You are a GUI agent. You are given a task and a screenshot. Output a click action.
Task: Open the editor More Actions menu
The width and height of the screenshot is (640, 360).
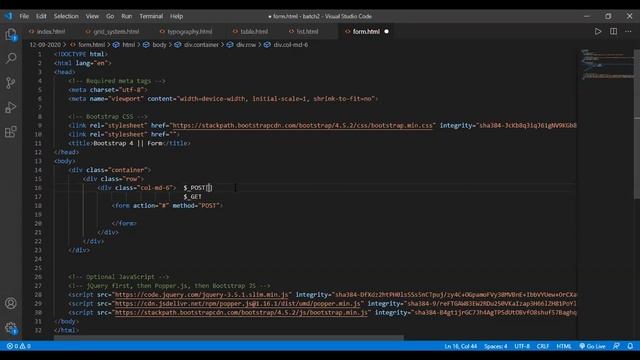tap(629, 31)
